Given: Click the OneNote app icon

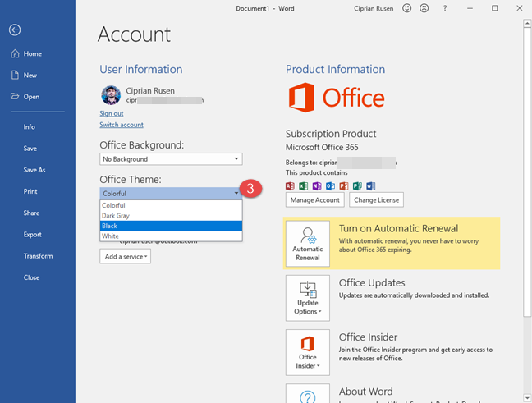Looking at the screenshot, I should (x=317, y=185).
